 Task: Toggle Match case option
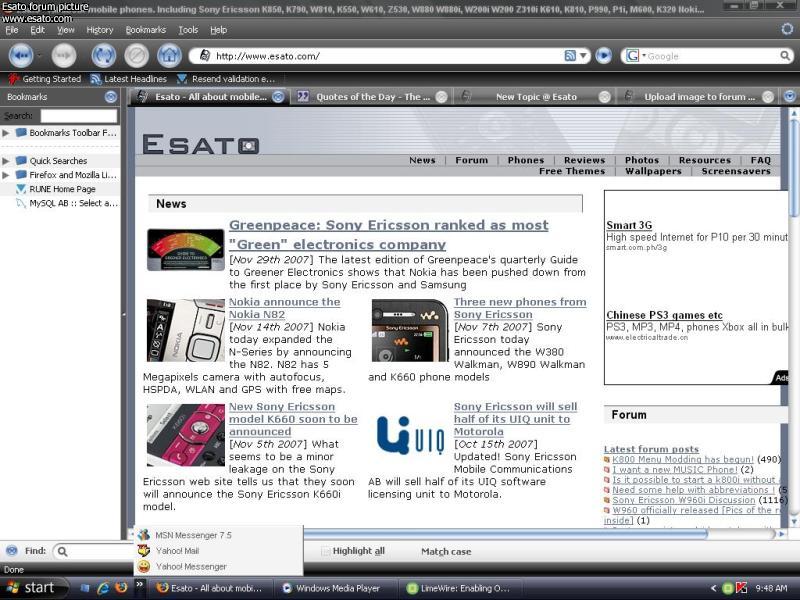tap(446, 552)
